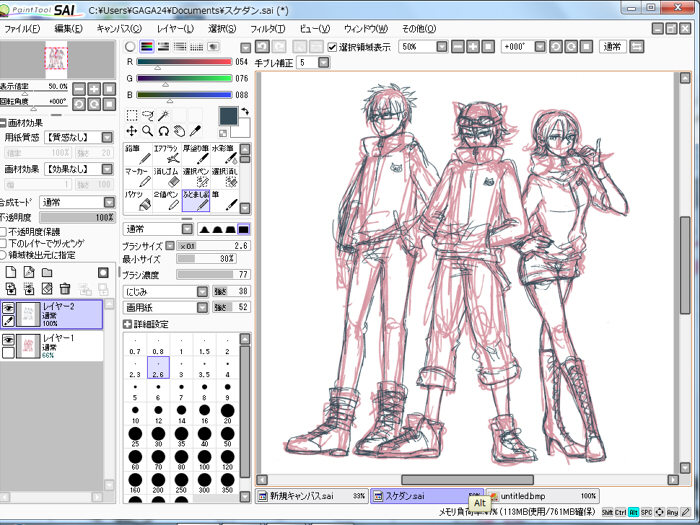Pick brush size 5 preset
This screenshot has height=525, width=700.
point(135,391)
